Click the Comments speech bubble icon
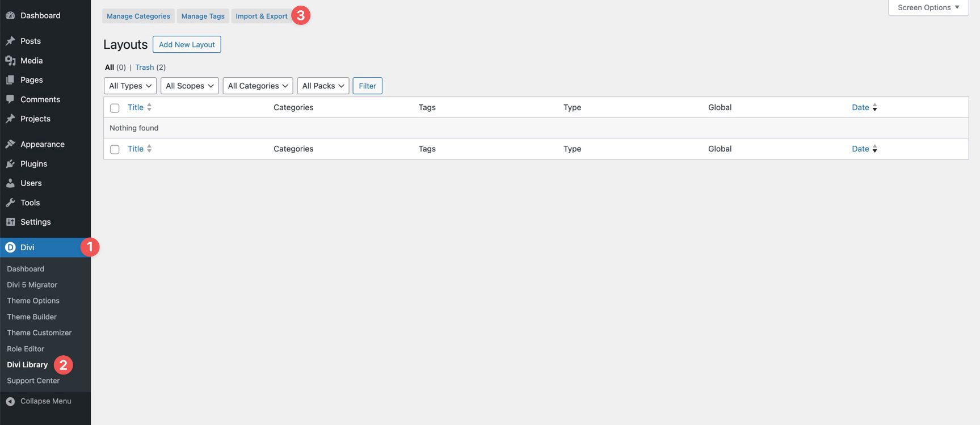This screenshot has width=980, height=425. tap(10, 99)
